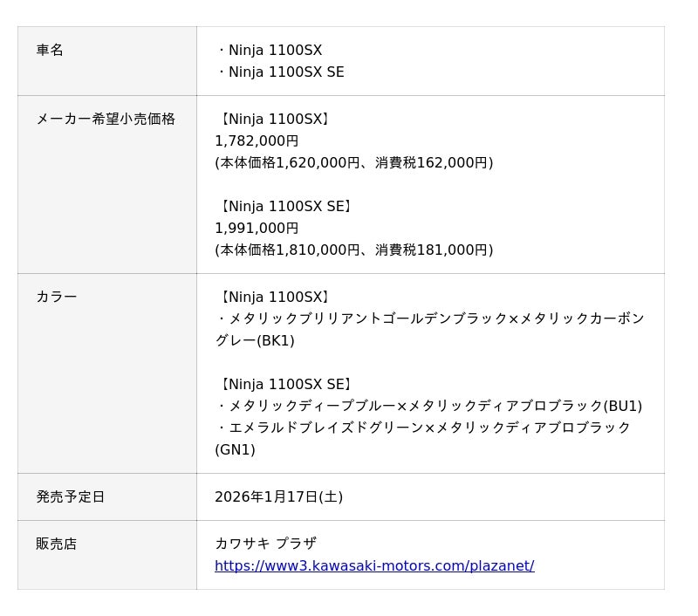Click the カワサキ プラザ dealer name
This screenshot has width=698, height=616.
click(x=265, y=544)
